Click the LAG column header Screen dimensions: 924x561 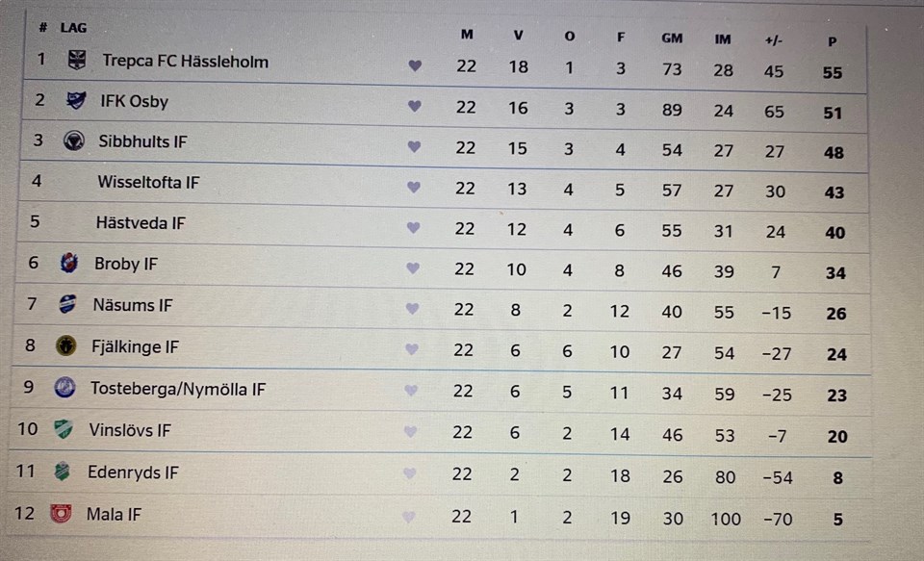click(x=73, y=28)
